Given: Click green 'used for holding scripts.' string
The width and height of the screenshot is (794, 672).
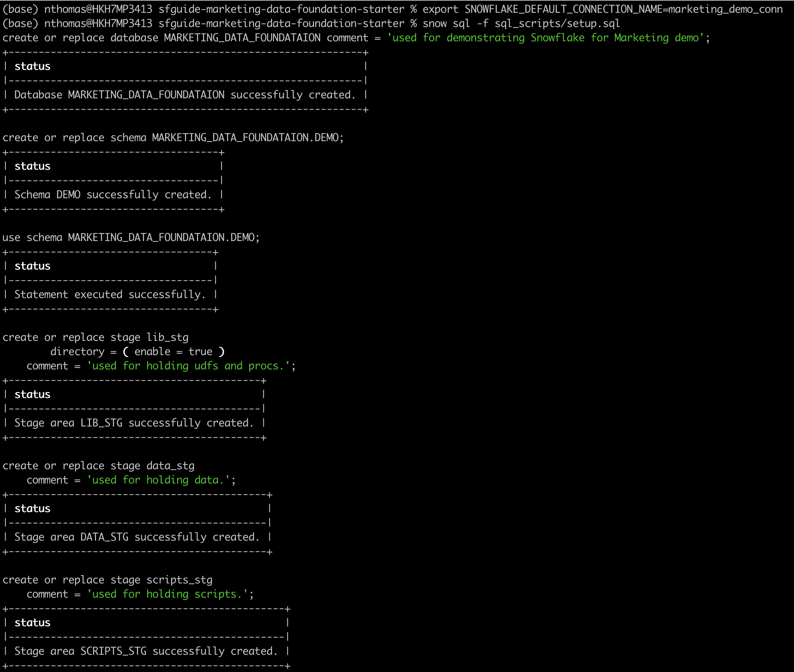Looking at the screenshot, I should (168, 594).
